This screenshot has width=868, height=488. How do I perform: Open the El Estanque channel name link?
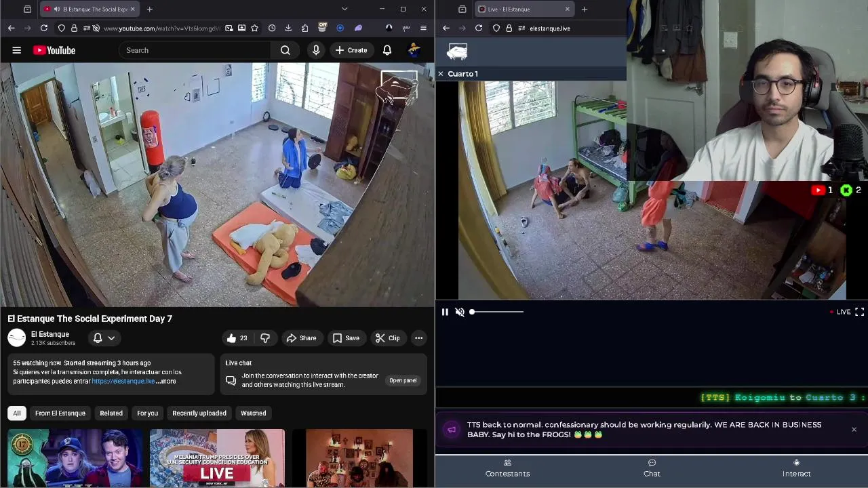tap(50, 334)
